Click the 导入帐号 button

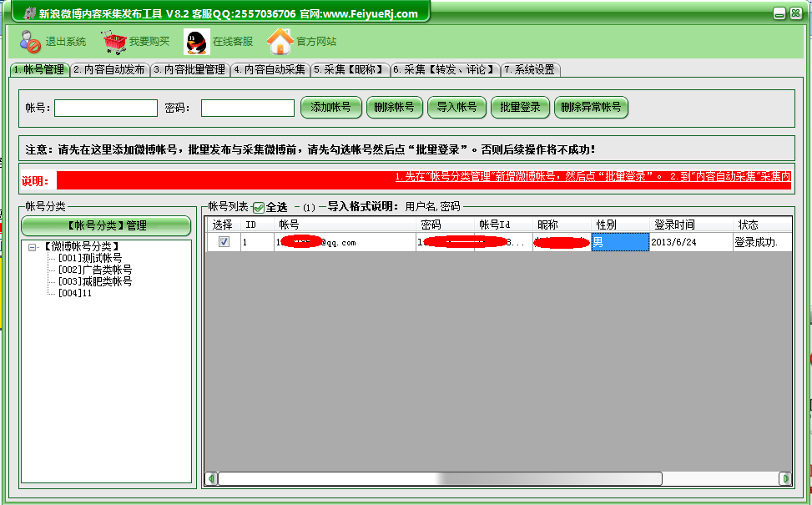(456, 108)
